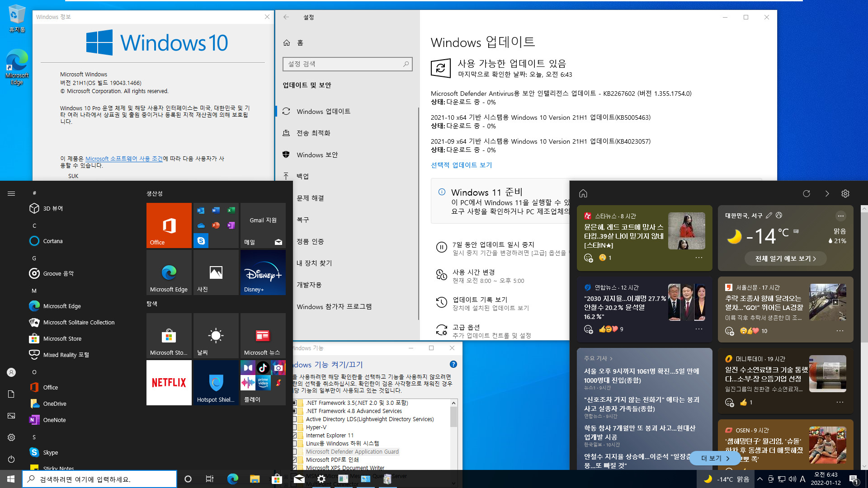Image resolution: width=868 pixels, height=488 pixels.
Task: Open 선택적 업데이트 보기 link
Action: 461,165
